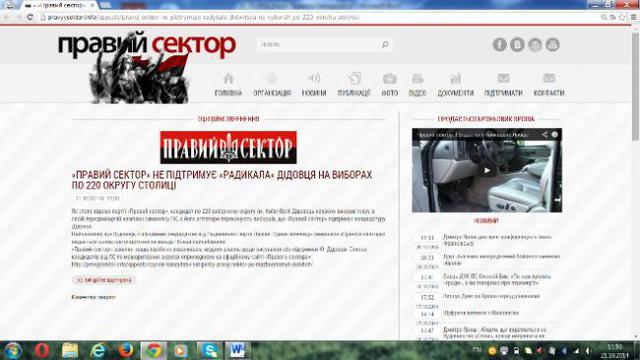640x360 pixels.
Task: Launch Firefox from the taskbar
Action: [126, 351]
